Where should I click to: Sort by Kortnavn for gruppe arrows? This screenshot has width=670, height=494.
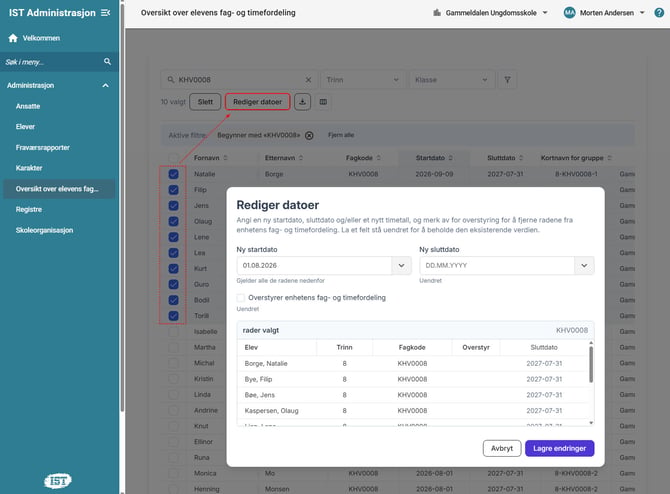tap(609, 158)
